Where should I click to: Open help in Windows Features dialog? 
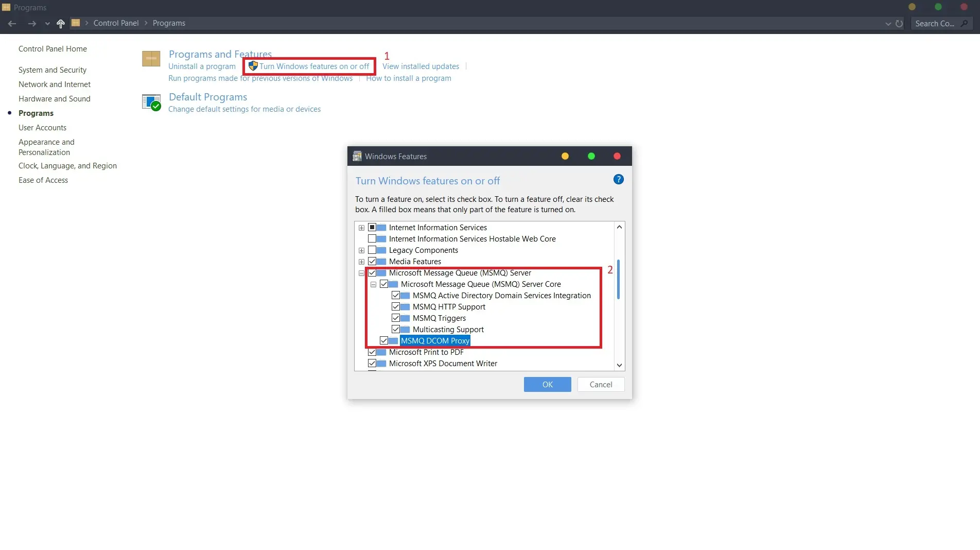619,179
